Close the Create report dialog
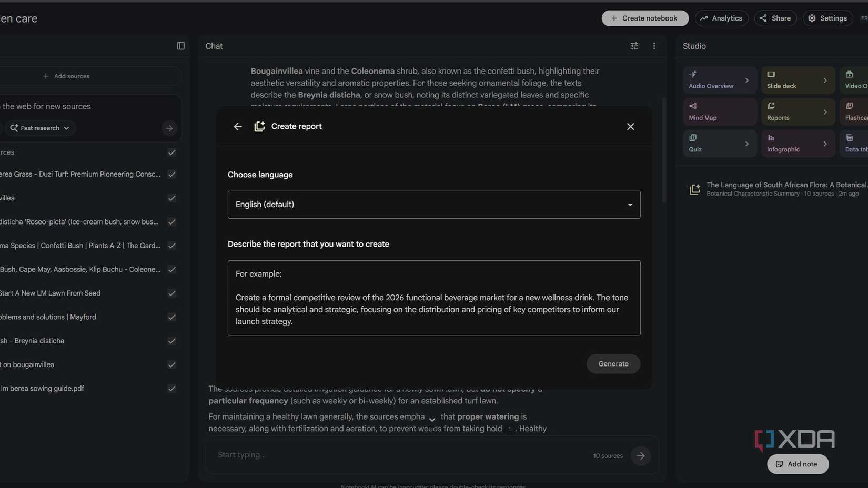868x488 pixels. click(630, 127)
